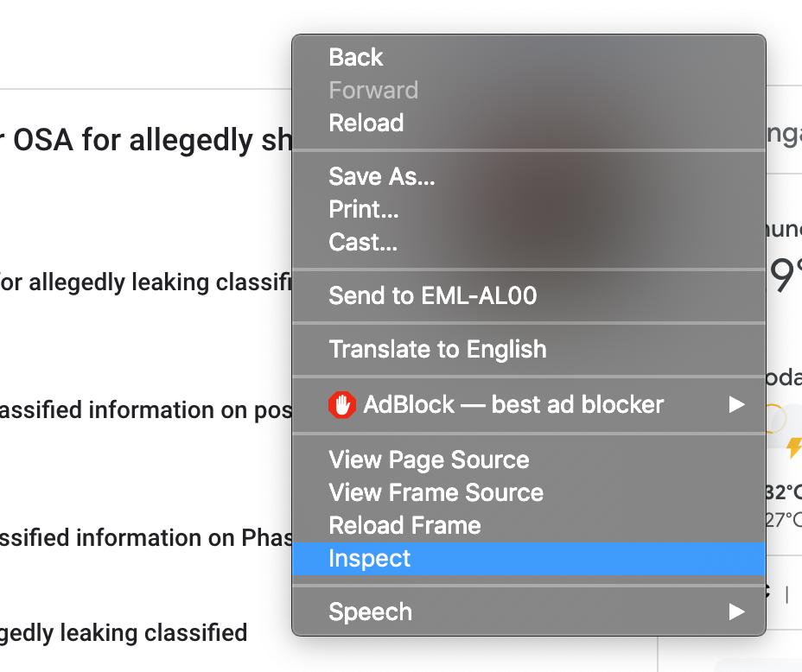Open the Speech submenu item

point(370,612)
